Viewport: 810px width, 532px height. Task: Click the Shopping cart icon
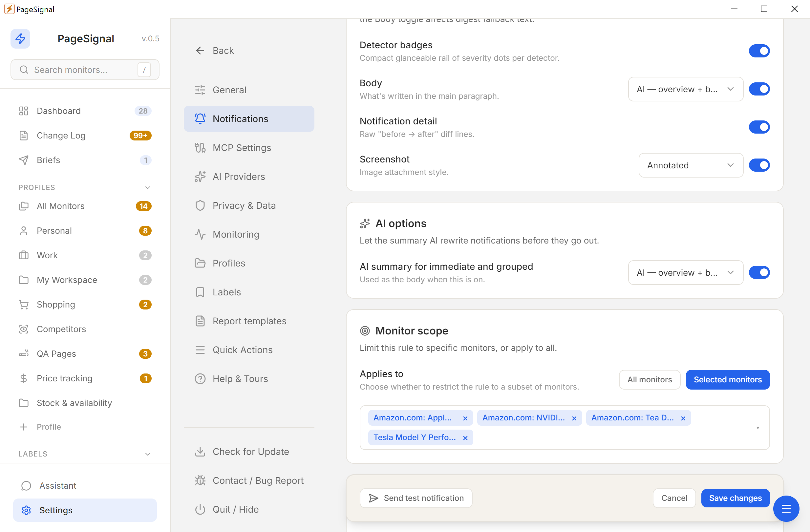point(24,305)
